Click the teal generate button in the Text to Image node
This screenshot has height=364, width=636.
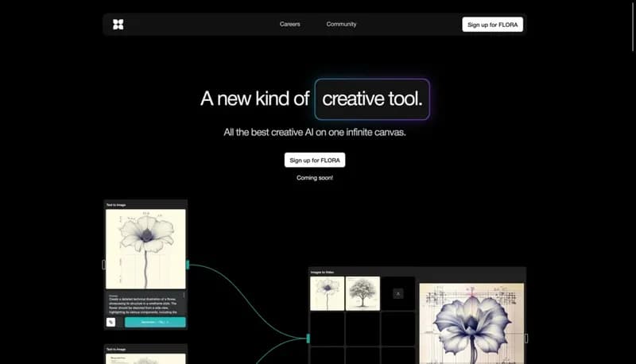point(155,322)
